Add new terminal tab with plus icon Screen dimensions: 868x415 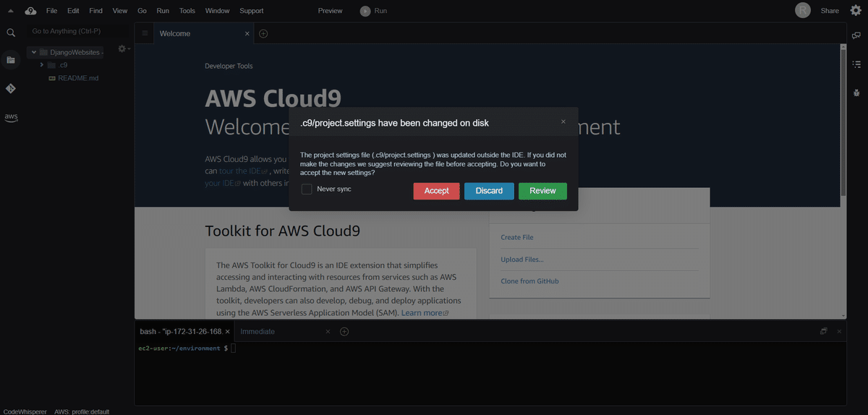[344, 332]
